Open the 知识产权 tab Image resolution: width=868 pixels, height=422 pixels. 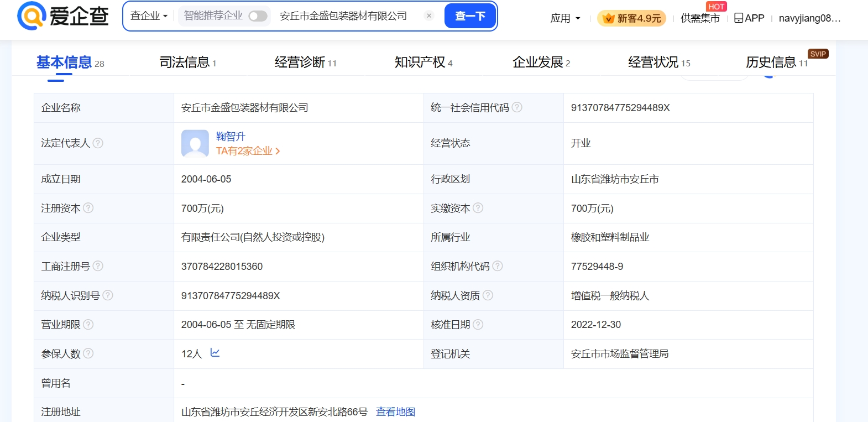pos(420,62)
